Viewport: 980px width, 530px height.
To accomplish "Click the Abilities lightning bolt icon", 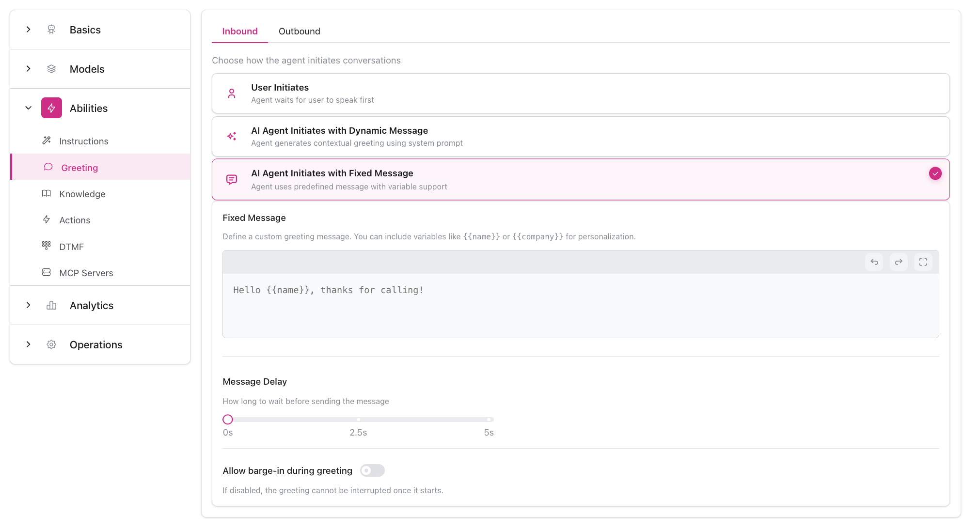I will tap(51, 108).
